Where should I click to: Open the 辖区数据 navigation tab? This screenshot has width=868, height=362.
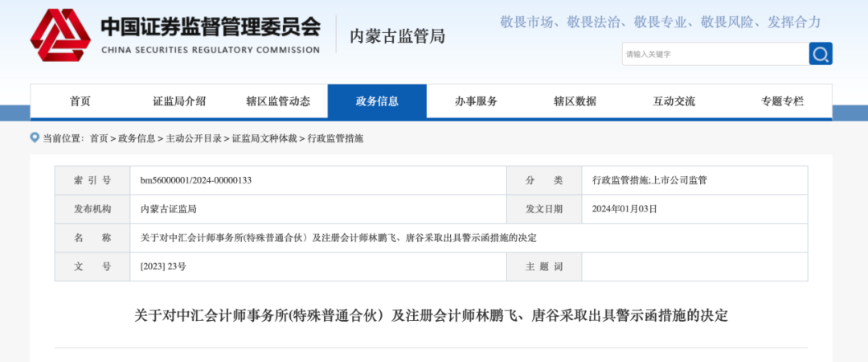click(575, 101)
